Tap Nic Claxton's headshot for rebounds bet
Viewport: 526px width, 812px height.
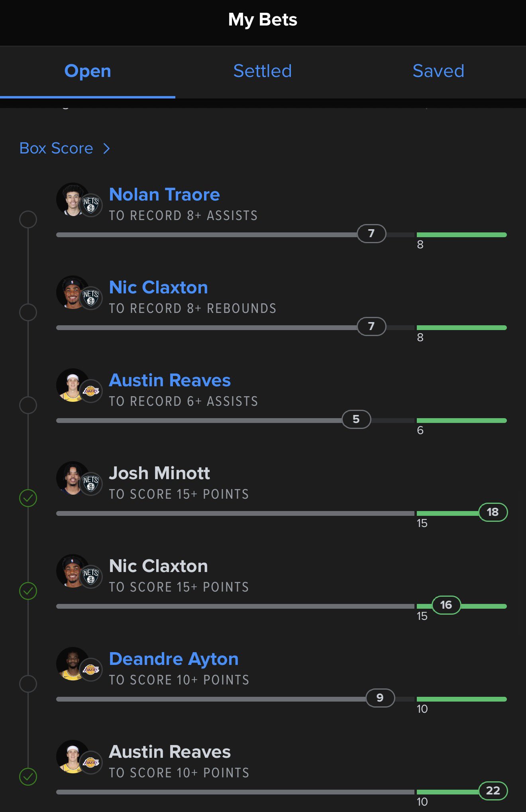coord(72,292)
